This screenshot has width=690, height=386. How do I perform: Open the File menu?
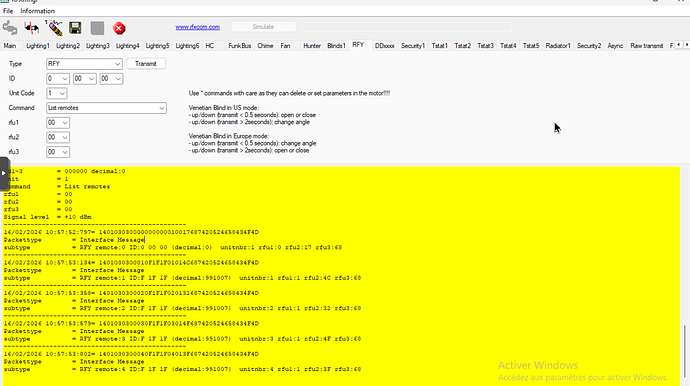[x=8, y=11]
